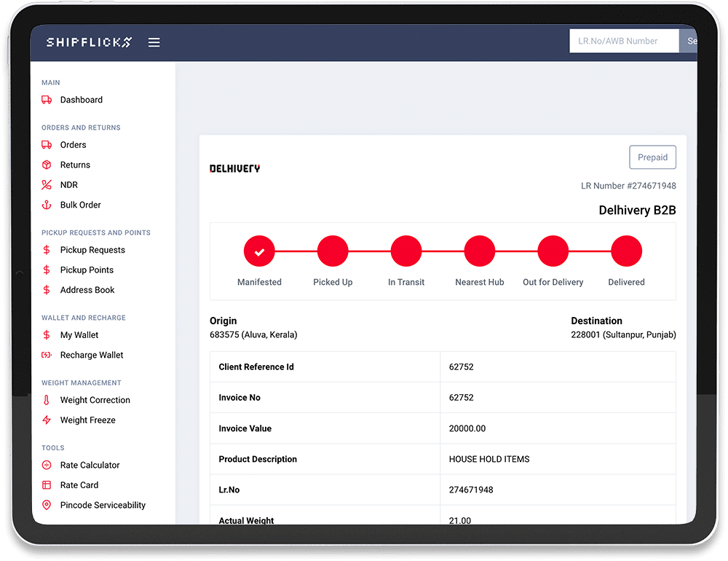Click the Returns box icon
The image size is (728, 561).
click(47, 165)
